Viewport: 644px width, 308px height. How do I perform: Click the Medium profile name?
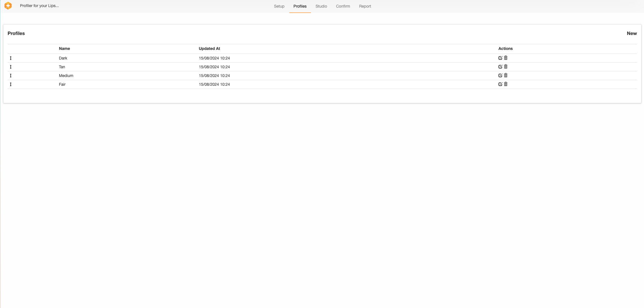point(66,76)
